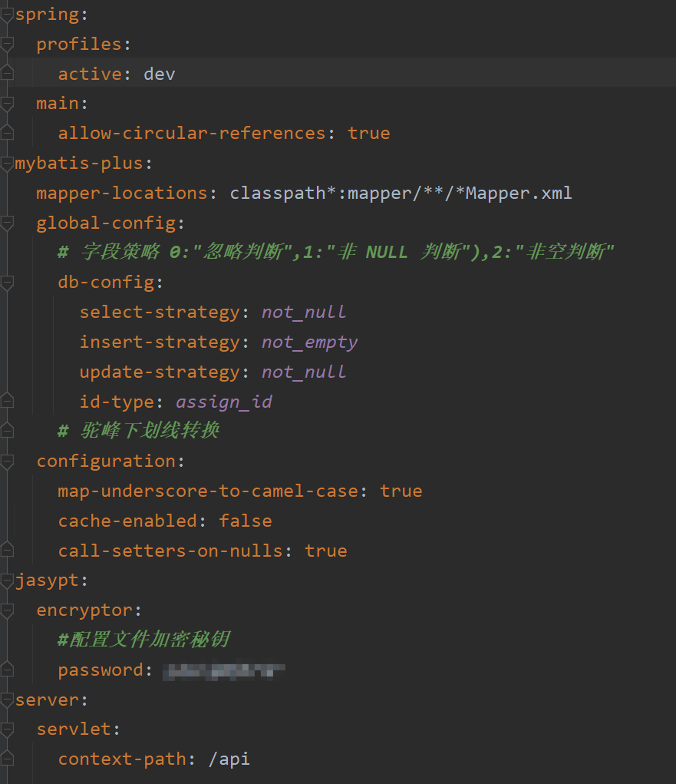Fold the servlet section in the gutter

pos(7,729)
